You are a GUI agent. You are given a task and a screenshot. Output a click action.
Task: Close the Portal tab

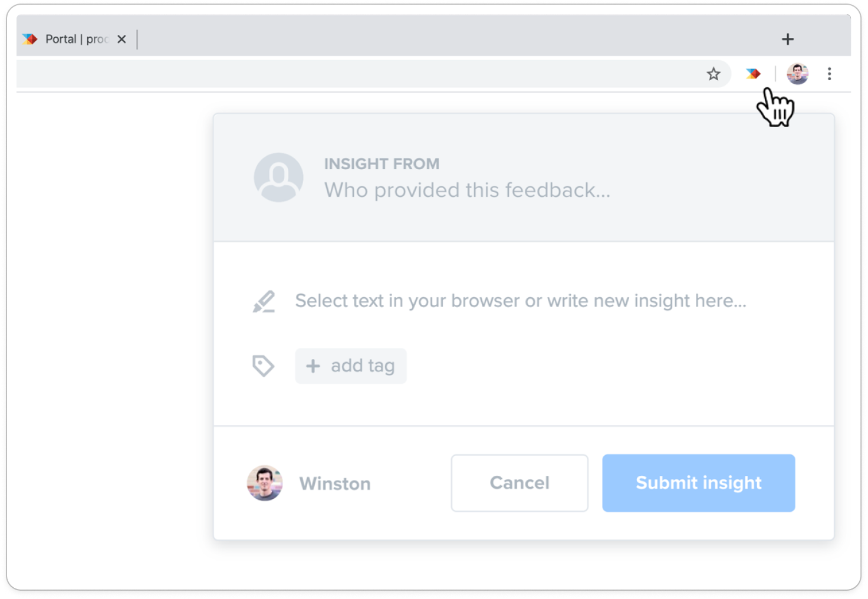point(121,40)
